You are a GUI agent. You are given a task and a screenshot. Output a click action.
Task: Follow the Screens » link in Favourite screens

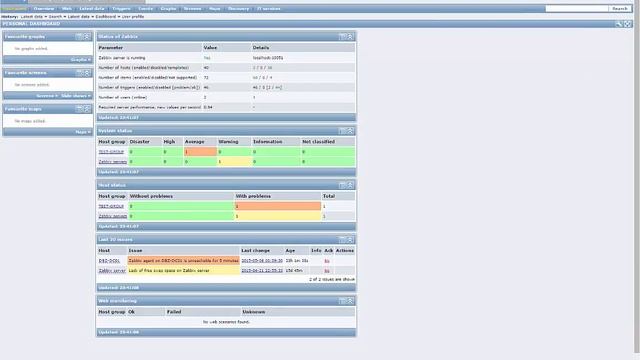tap(47, 96)
